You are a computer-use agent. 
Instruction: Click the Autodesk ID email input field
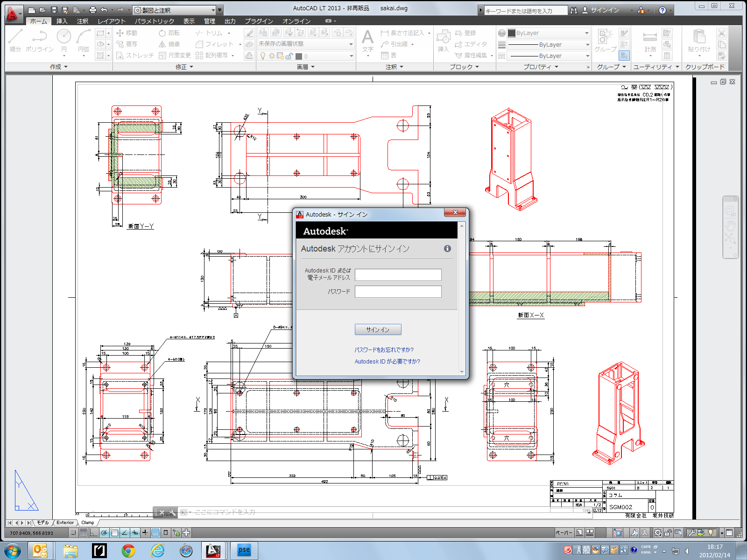(398, 274)
